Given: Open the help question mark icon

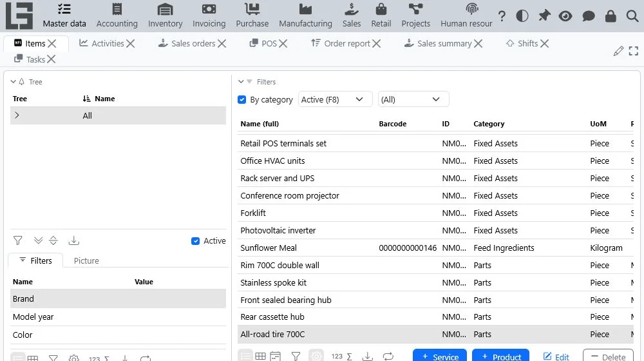Looking at the screenshot, I should [502, 16].
